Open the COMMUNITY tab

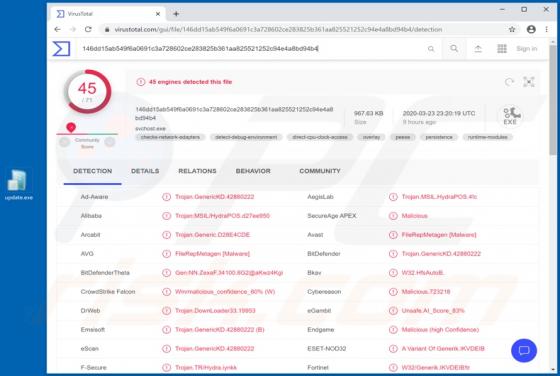tap(320, 171)
